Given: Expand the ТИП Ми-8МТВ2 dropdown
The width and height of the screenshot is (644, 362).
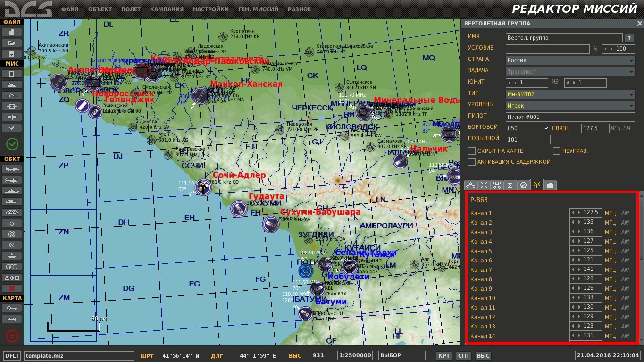Looking at the screenshot, I should pos(570,94).
